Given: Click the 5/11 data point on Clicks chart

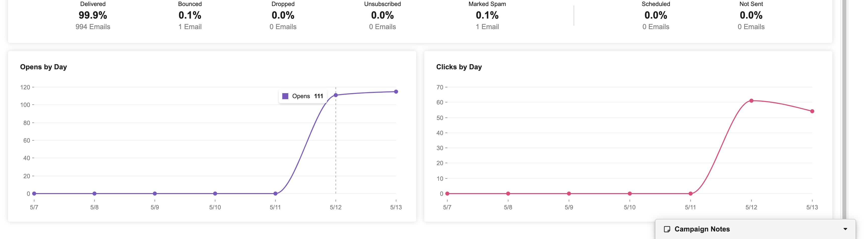Looking at the screenshot, I should (x=690, y=194).
